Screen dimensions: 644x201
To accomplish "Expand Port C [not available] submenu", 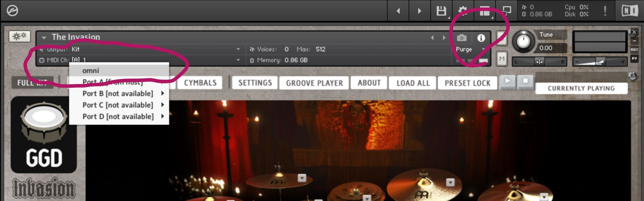I will coord(119,105).
